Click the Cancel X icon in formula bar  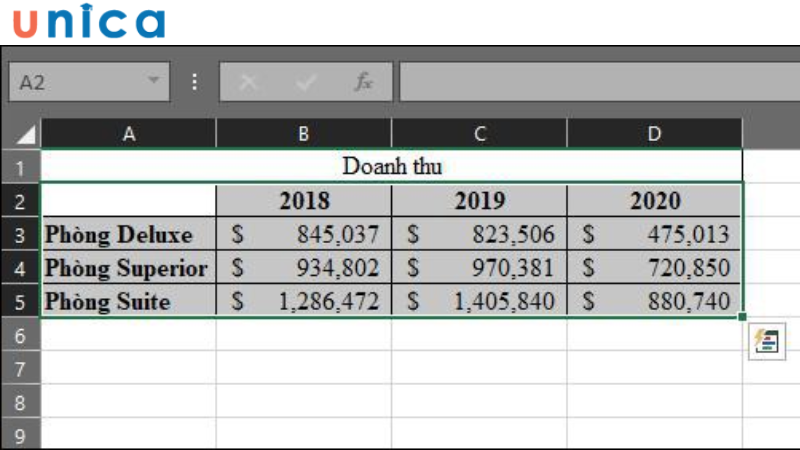(x=248, y=82)
